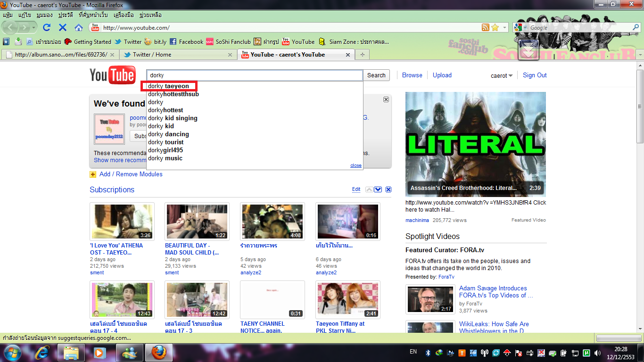Open the ช่วยเหลือ (Help) menu
The image size is (644, 362).
[x=151, y=15]
